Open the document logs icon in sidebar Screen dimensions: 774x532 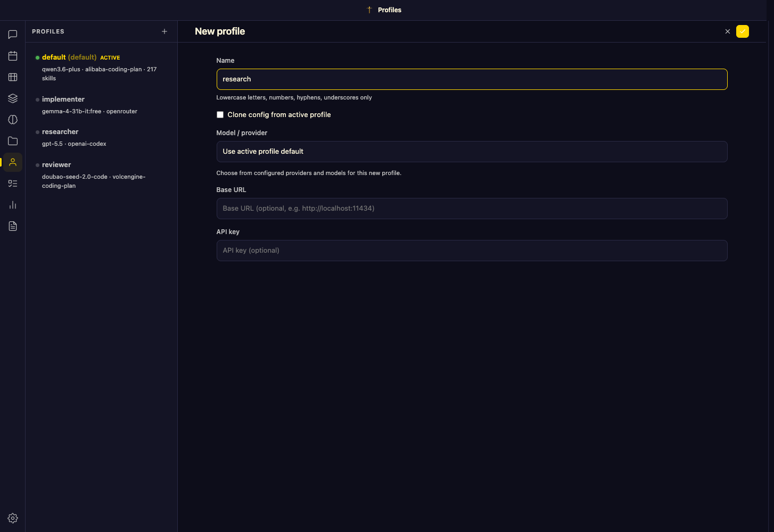pyautogui.click(x=13, y=226)
